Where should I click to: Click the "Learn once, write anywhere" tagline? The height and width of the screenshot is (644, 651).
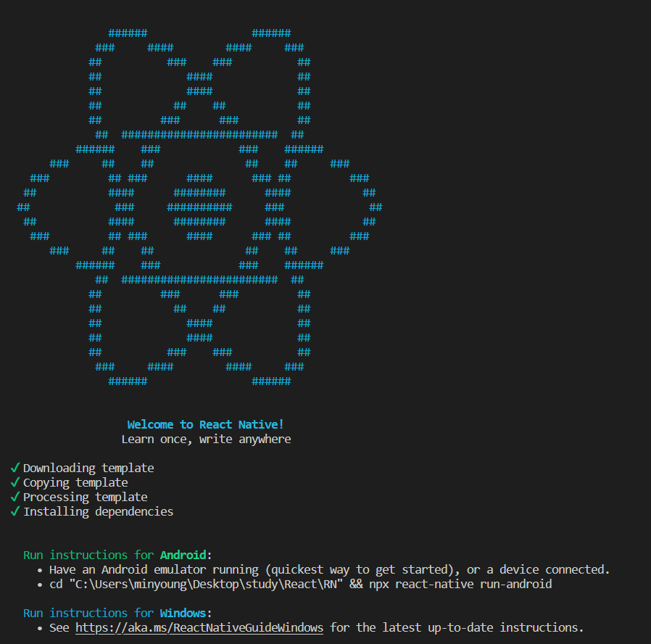click(x=206, y=439)
